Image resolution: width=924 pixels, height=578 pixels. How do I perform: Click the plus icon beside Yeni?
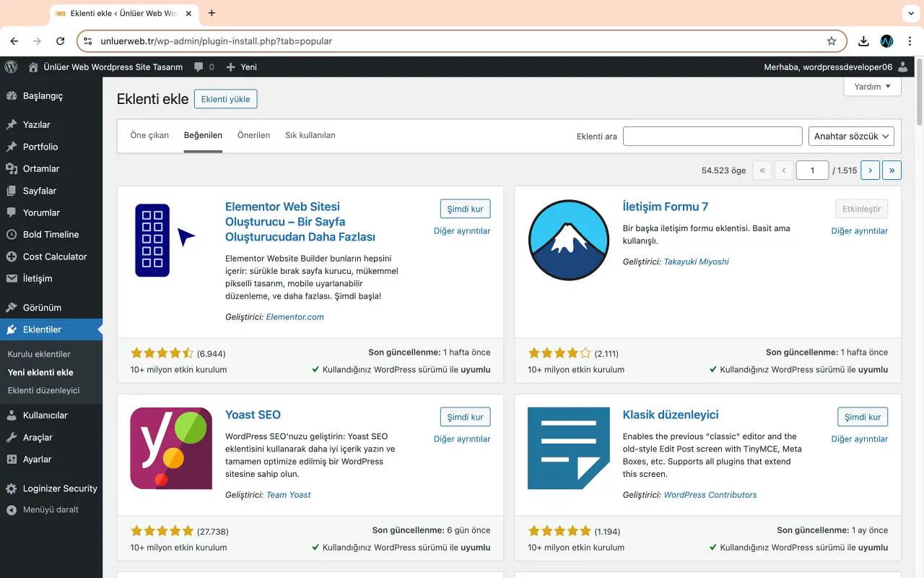point(231,67)
